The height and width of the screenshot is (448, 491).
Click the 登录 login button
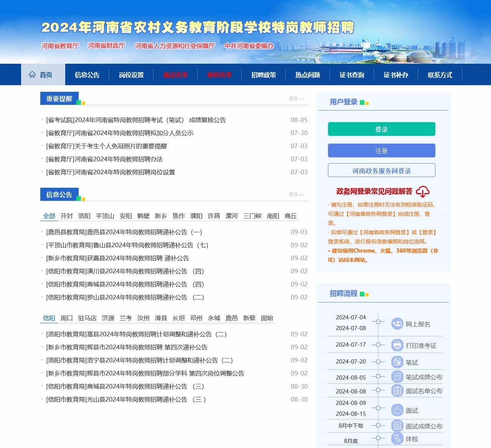coord(381,129)
